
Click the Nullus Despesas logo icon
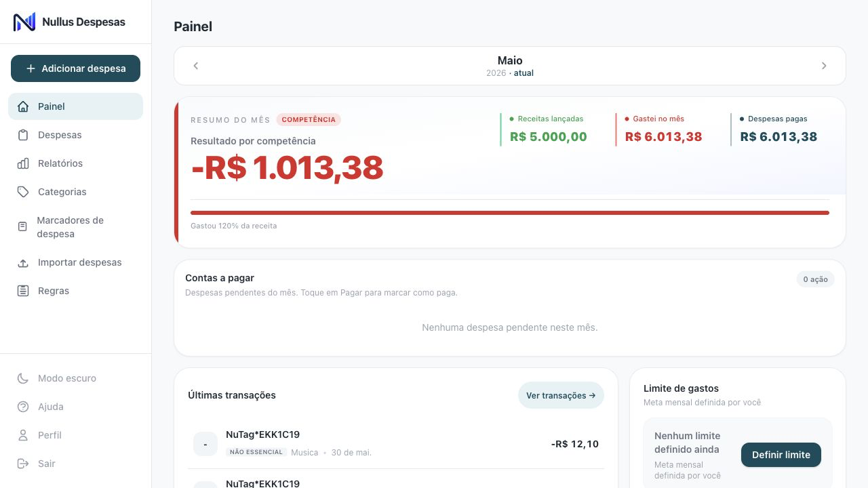coord(24,22)
